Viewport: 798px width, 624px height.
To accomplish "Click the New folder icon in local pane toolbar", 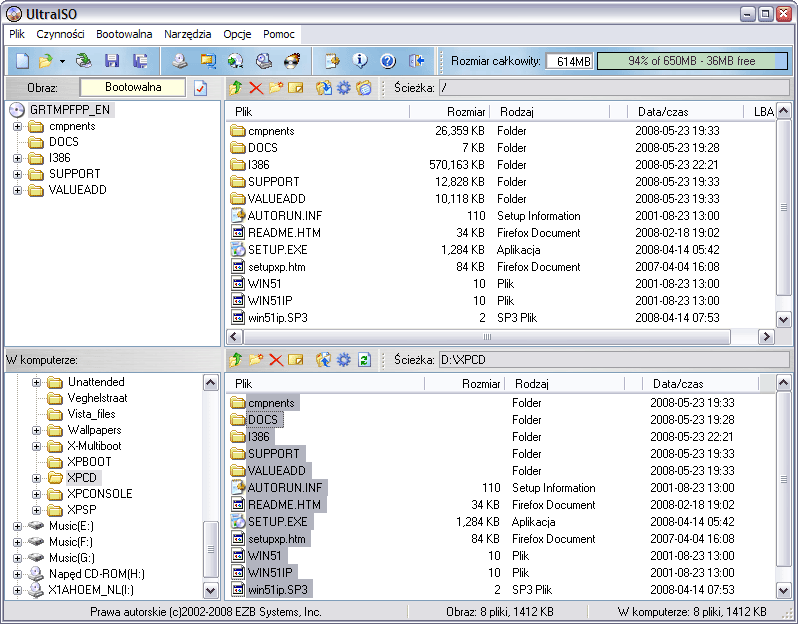I will click(x=256, y=359).
